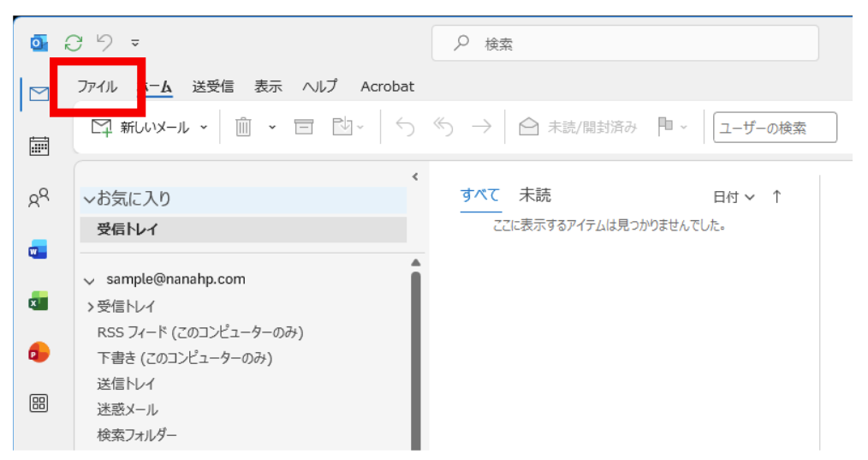Launch PowerPoint from the left sidebar
868x460 pixels.
[39, 352]
